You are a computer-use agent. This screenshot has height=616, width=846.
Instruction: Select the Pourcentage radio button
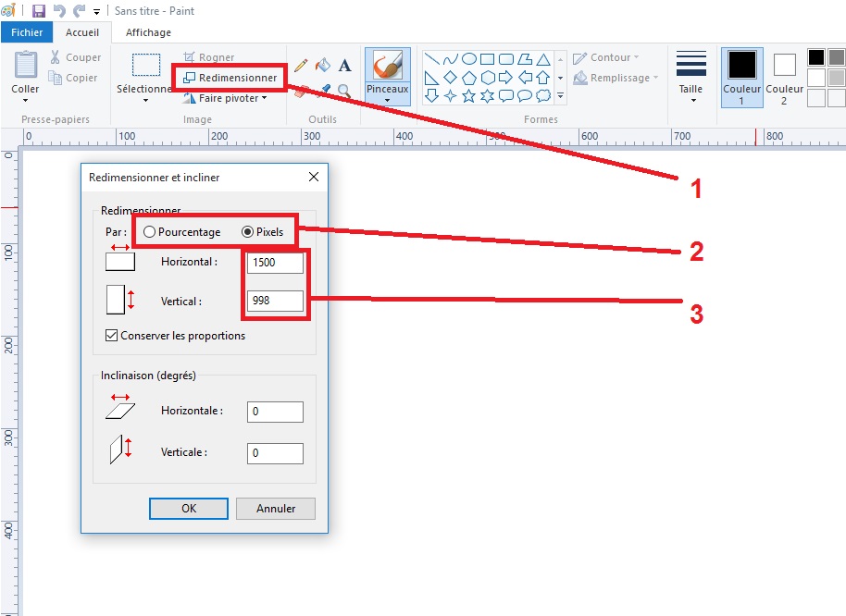pyautogui.click(x=149, y=231)
